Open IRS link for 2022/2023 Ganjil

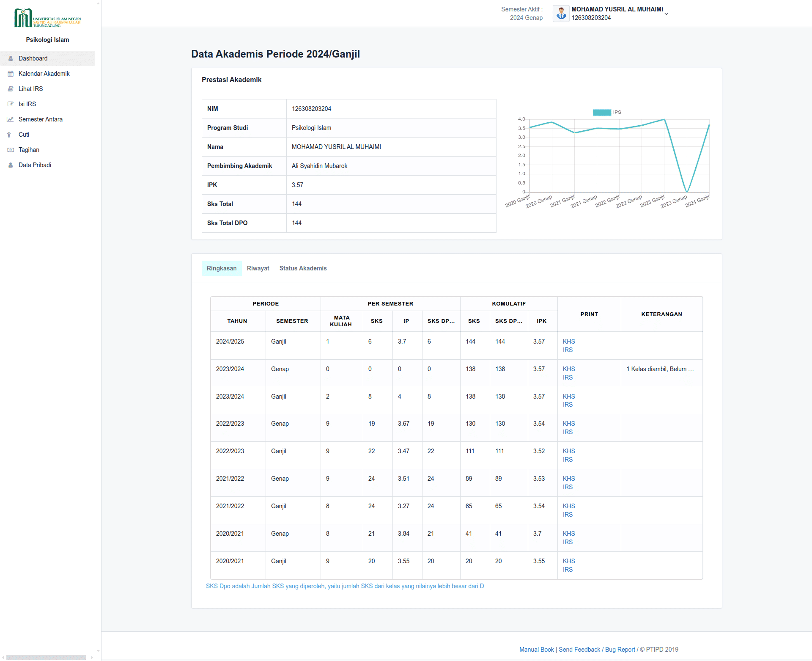pos(568,460)
